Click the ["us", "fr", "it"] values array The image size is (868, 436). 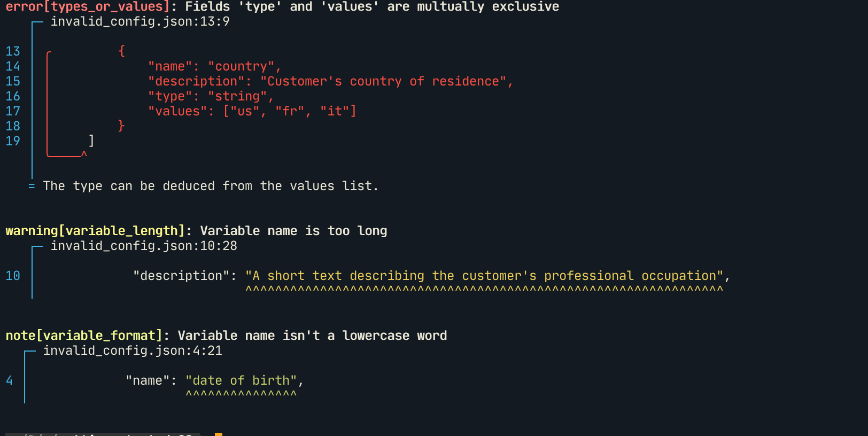[x=290, y=111]
